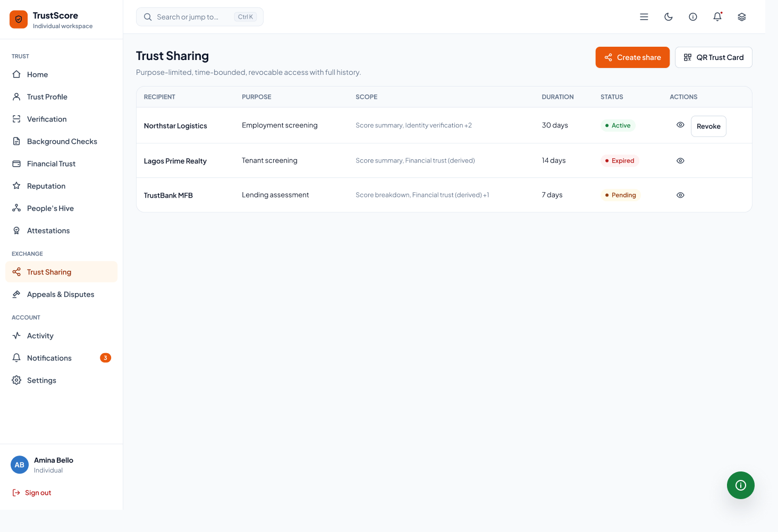Screen dimensions: 778x532
Task: View details for TrustBank MFB share
Action: tap(680, 195)
